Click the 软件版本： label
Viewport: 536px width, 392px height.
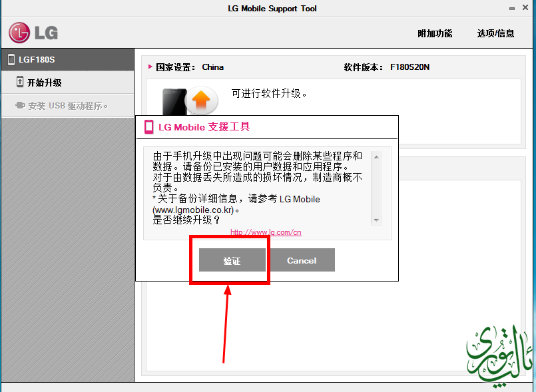point(364,67)
